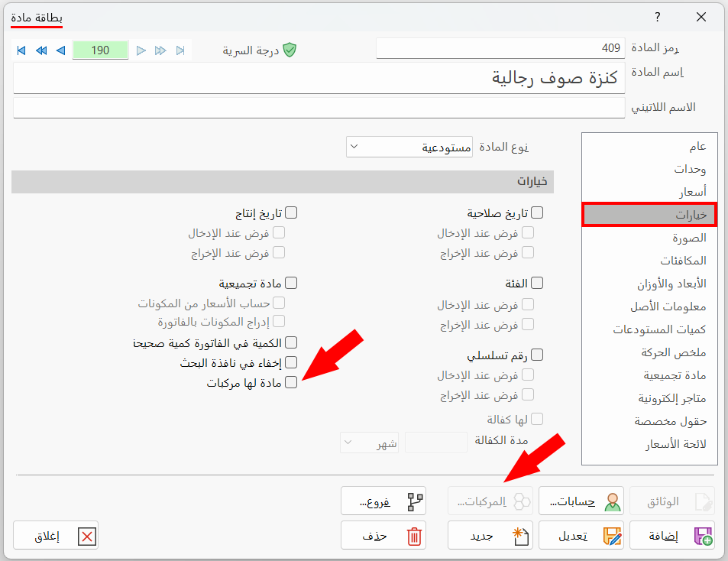This screenshot has width=728, height=561.
Task: Jump forward multiple records double-arrow
Action: [x=160, y=50]
